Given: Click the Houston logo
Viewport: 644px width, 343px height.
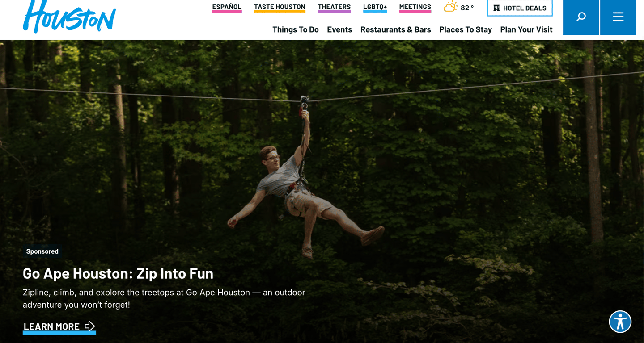Looking at the screenshot, I should [x=69, y=17].
